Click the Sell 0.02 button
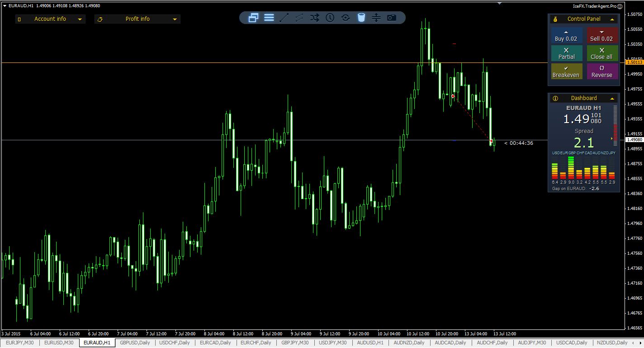 pos(601,35)
